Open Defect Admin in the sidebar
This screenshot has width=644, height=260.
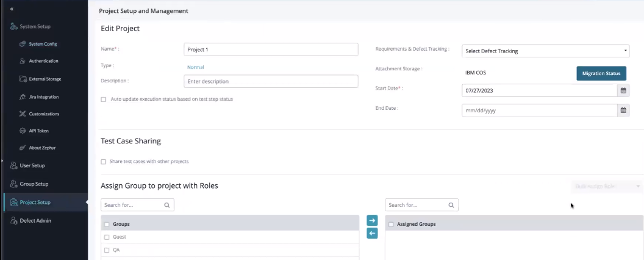pyautogui.click(x=35, y=220)
